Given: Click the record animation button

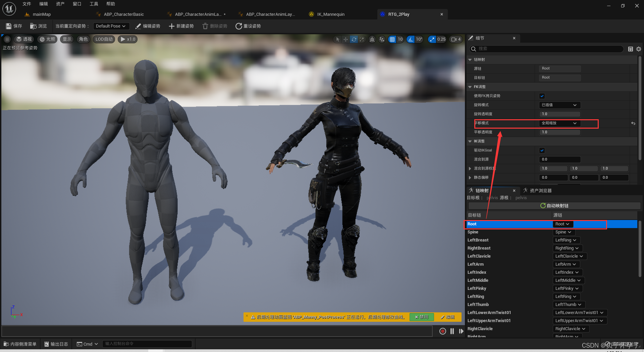Looking at the screenshot, I should (x=443, y=332).
